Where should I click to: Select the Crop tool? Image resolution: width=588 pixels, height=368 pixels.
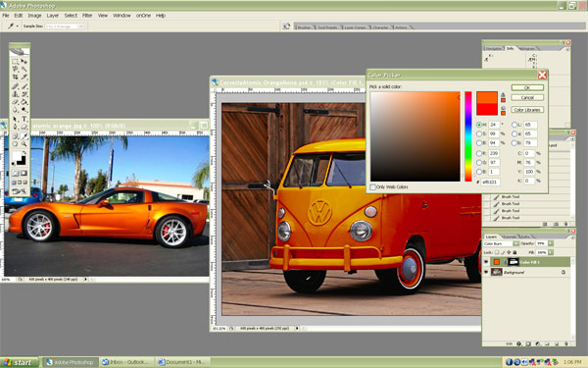click(x=15, y=77)
